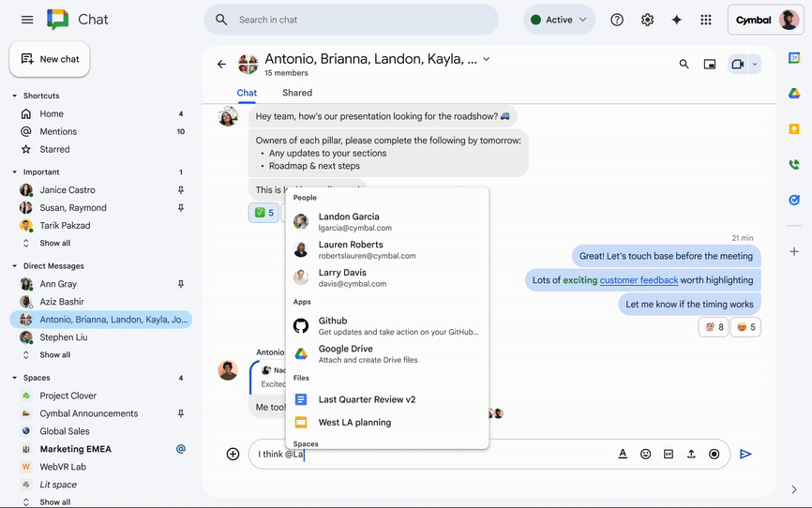This screenshot has width=812, height=508.
Task: Show all Important conversations
Action: pos(55,243)
